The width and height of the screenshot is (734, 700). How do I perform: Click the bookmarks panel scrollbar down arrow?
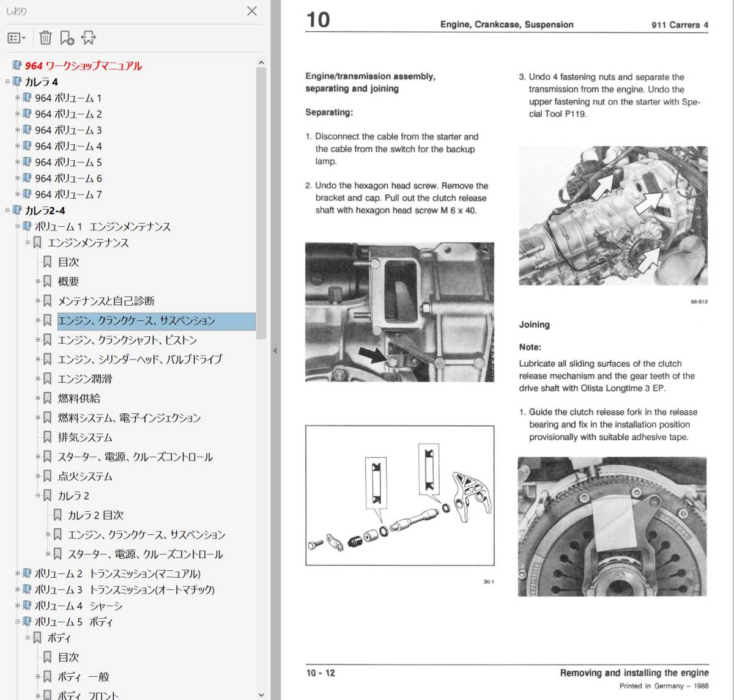tap(261, 694)
